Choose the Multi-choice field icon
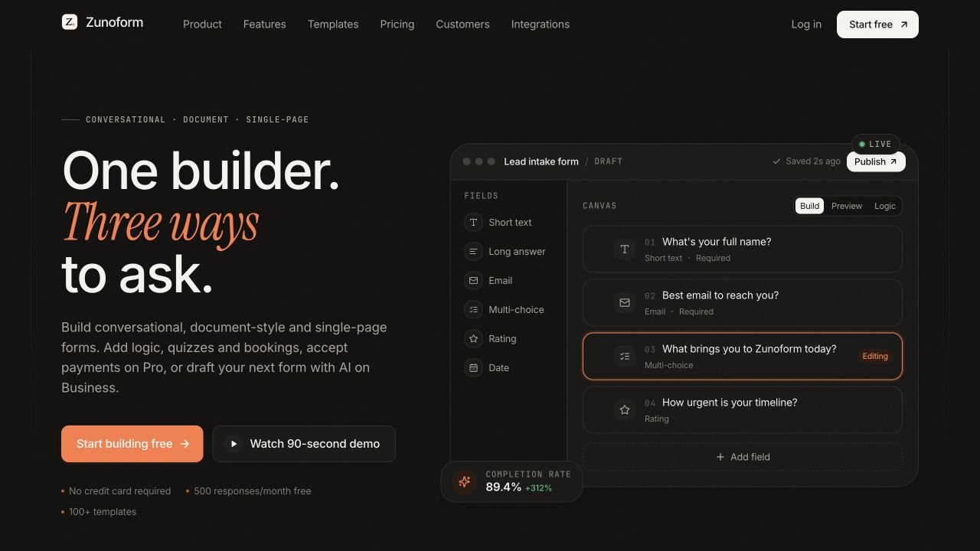The width and height of the screenshot is (980, 551). (473, 310)
